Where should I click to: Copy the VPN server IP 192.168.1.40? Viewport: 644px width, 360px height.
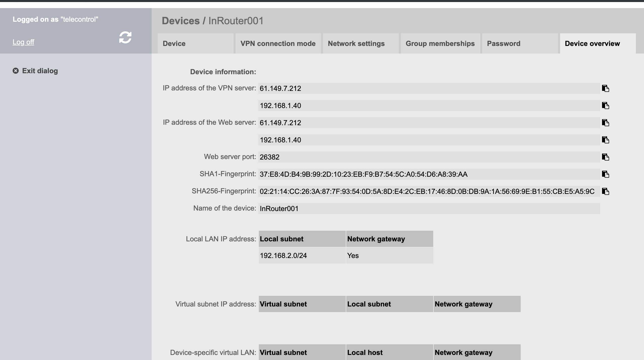(x=605, y=106)
